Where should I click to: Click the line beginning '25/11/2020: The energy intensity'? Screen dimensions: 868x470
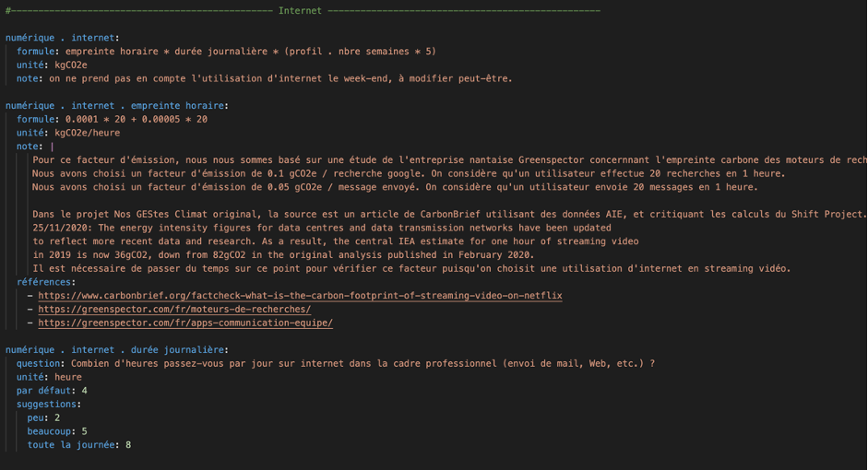point(322,228)
